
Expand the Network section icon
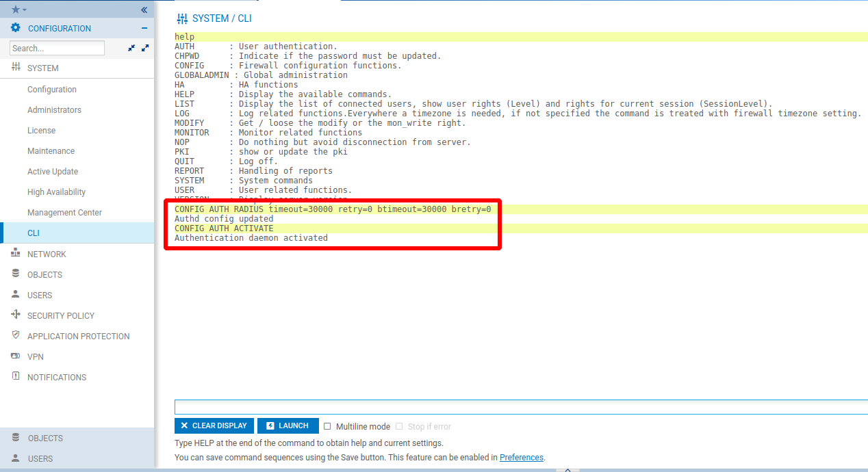16,254
